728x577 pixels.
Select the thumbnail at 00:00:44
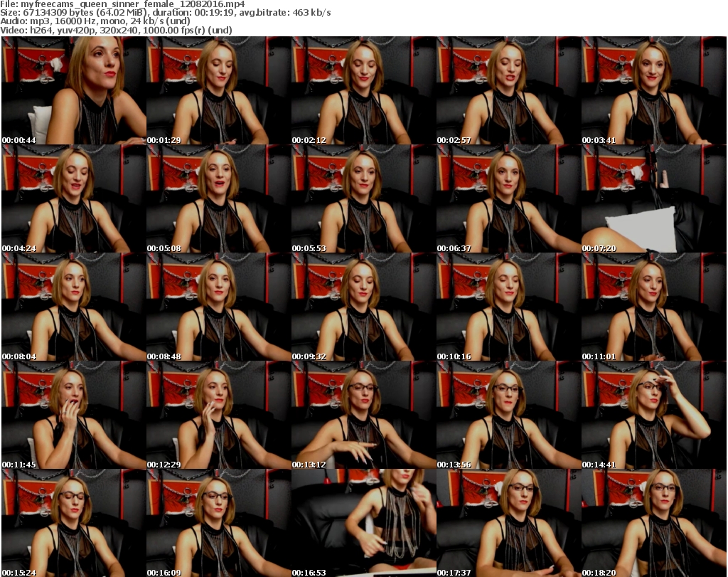tap(74, 90)
